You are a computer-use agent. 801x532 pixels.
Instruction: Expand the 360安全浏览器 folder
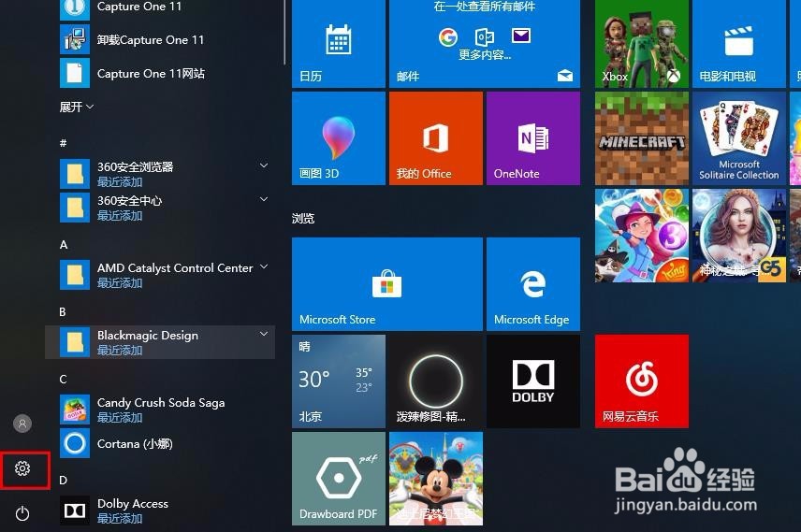[x=160, y=174]
